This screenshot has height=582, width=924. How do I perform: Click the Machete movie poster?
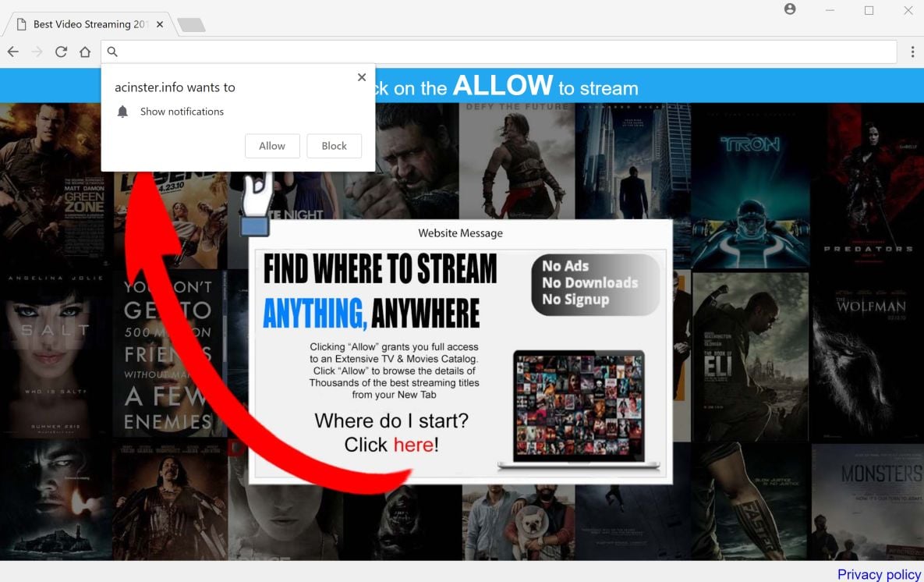tap(170, 501)
